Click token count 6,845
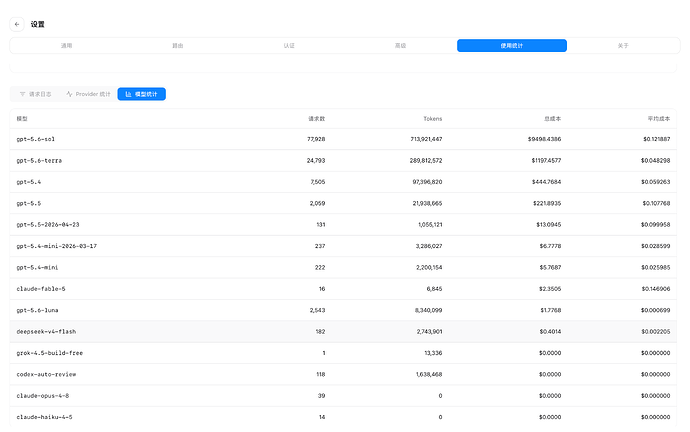The width and height of the screenshot is (690, 432). pyautogui.click(x=434, y=289)
